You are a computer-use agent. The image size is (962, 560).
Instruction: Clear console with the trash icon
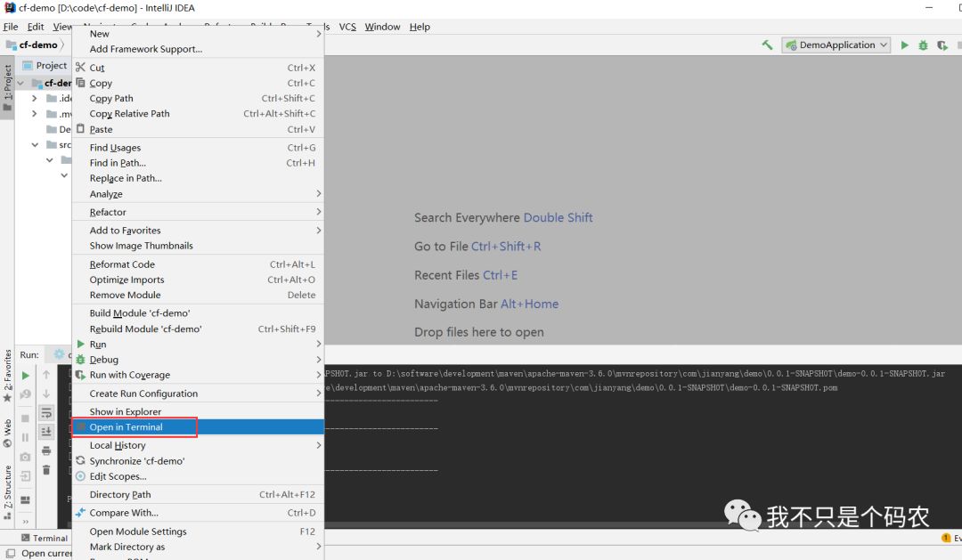click(46, 470)
